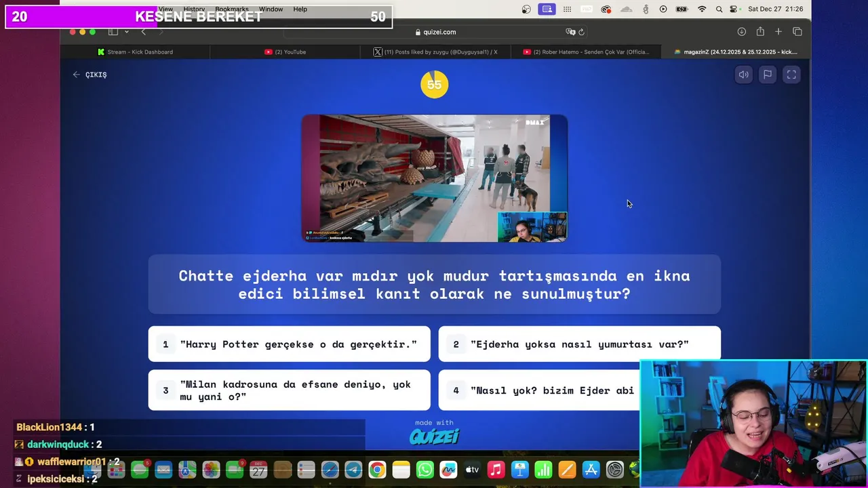Open Calendar from the Dock
Viewport: 868px width, 488px height.
pos(258,470)
